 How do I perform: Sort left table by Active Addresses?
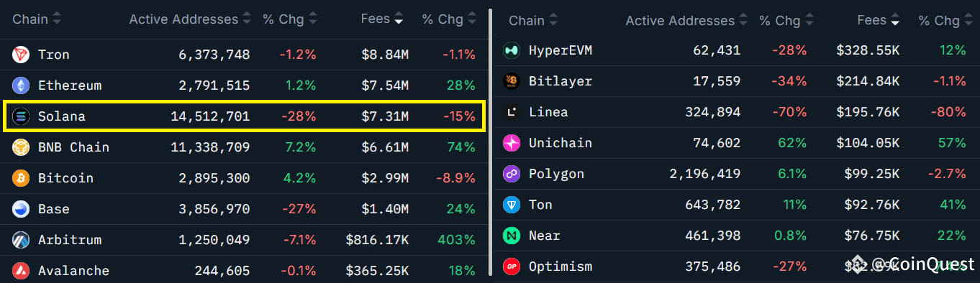coord(190,19)
